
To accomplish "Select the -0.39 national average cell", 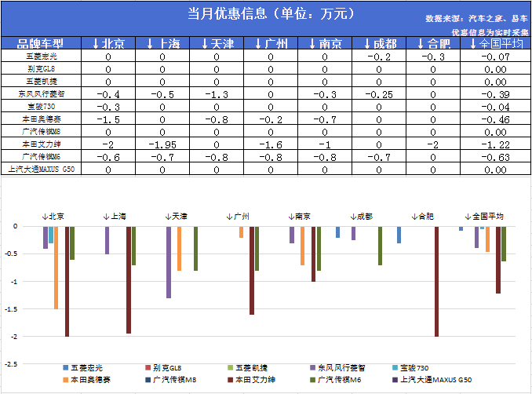I will point(495,94).
